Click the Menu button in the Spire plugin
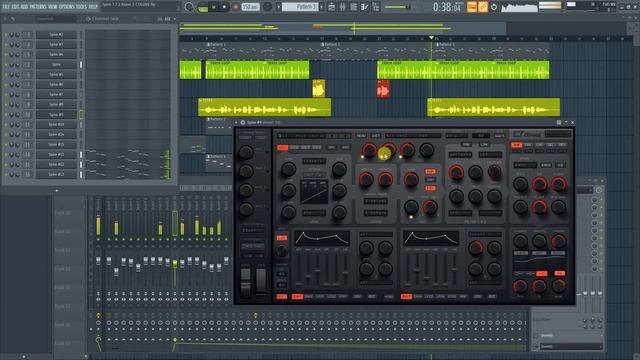 [x=361, y=136]
